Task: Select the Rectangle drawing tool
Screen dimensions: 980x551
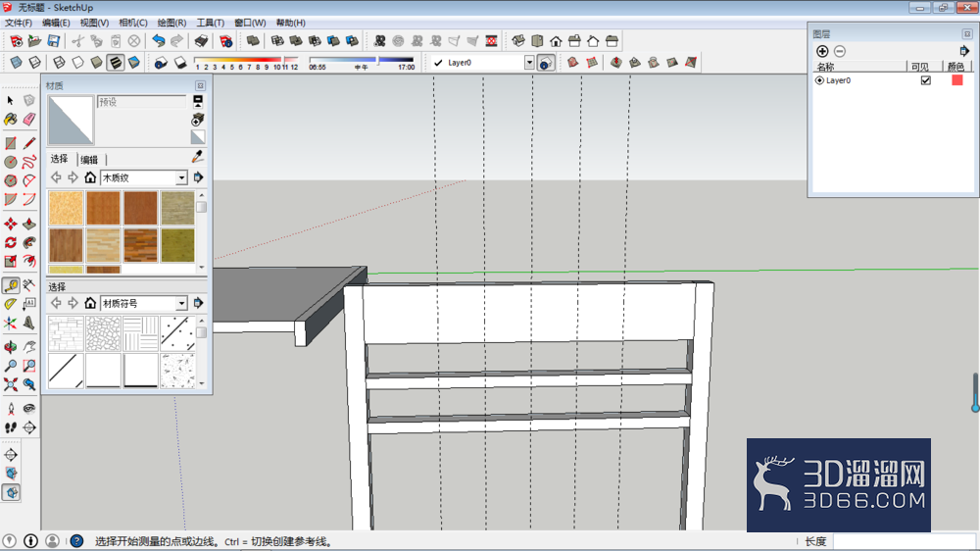Action: pyautogui.click(x=11, y=143)
